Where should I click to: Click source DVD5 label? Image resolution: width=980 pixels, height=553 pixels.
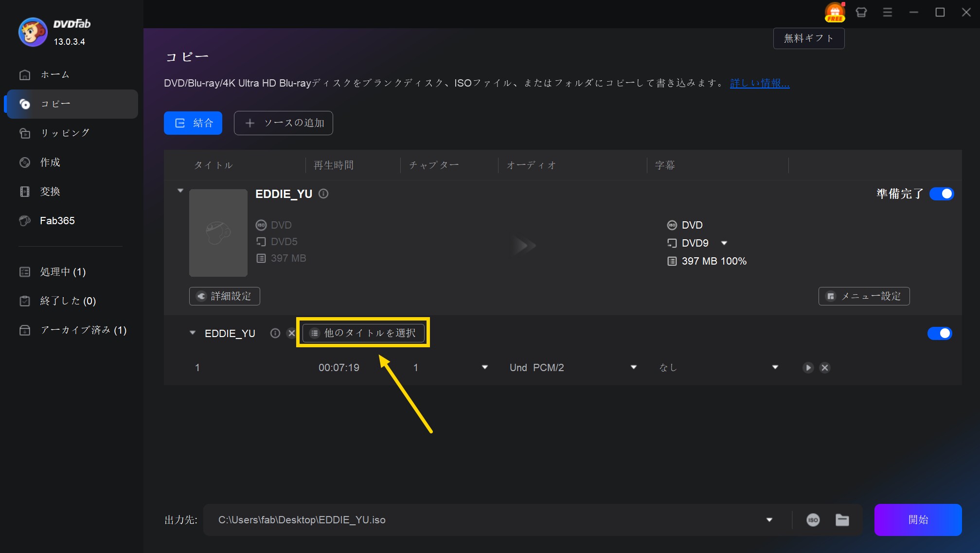click(x=284, y=242)
